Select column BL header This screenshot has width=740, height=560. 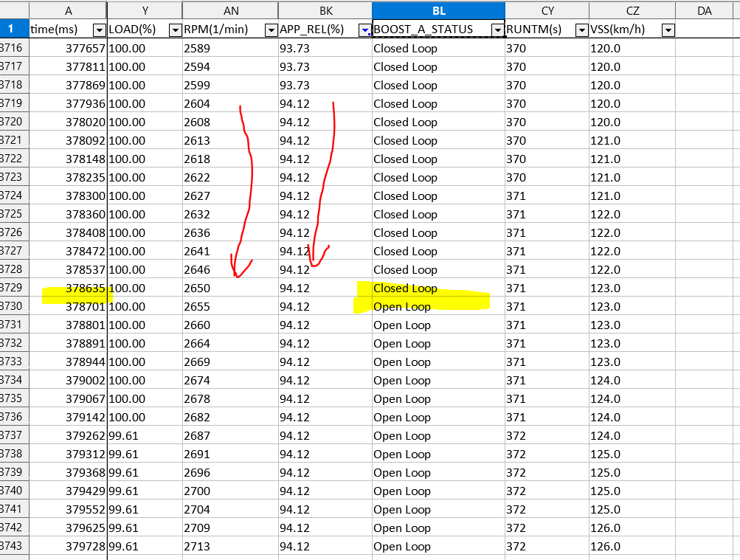tap(438, 11)
